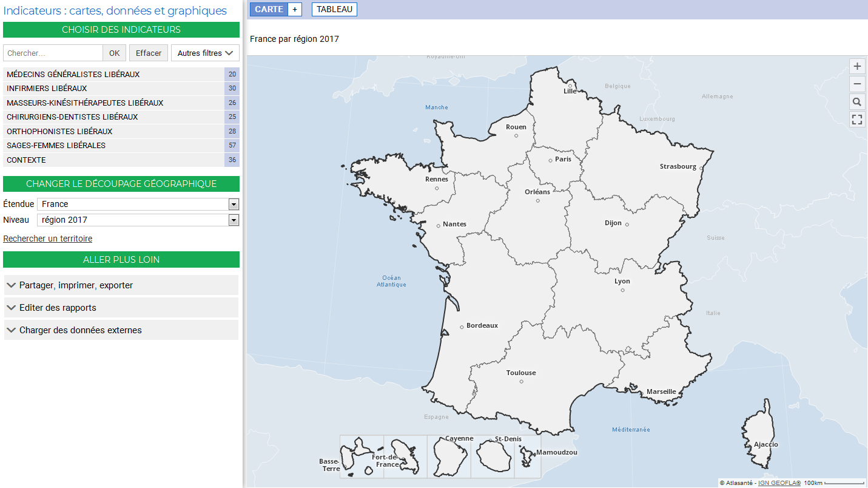
Task: Click the Lille marker on the map
Action: (x=570, y=86)
